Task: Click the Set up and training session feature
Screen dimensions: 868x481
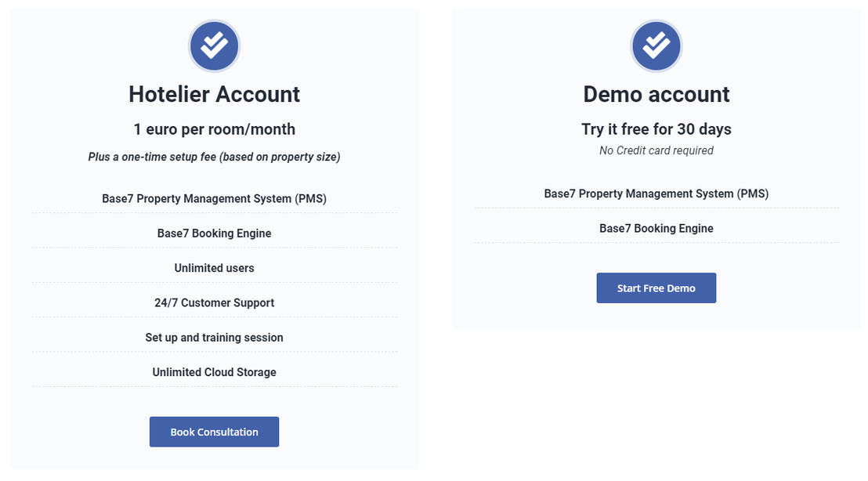Action: tap(214, 338)
